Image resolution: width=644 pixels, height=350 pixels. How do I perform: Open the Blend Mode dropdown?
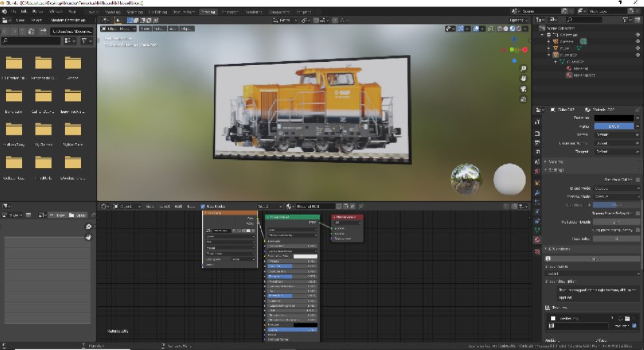[616, 188]
